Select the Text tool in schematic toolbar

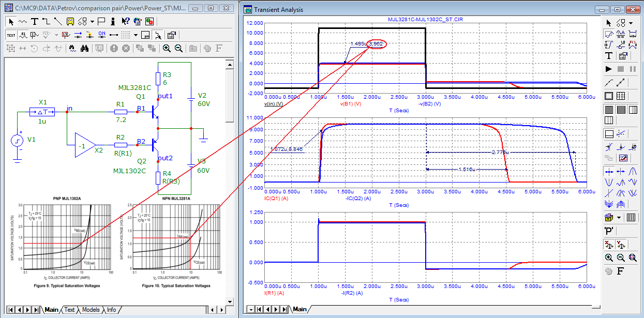pos(35,21)
